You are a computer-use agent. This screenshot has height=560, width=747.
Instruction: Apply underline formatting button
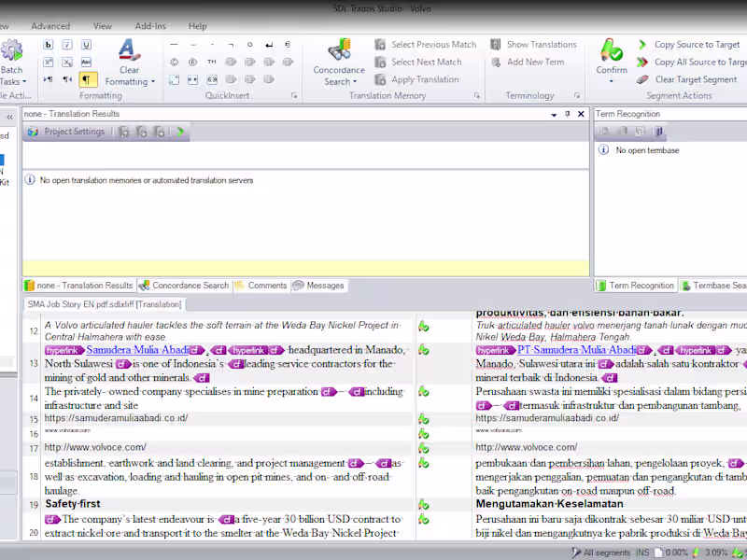[x=86, y=45]
